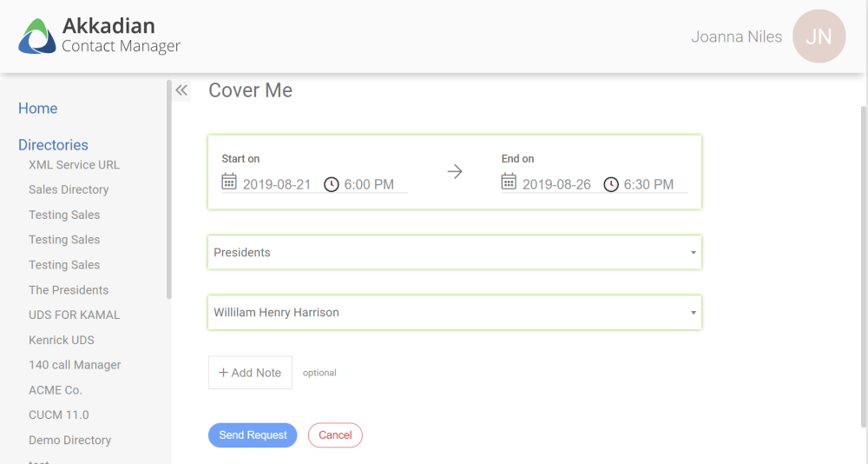Screen dimensions: 868x464
Task: Click the JN user avatar
Action: point(819,36)
